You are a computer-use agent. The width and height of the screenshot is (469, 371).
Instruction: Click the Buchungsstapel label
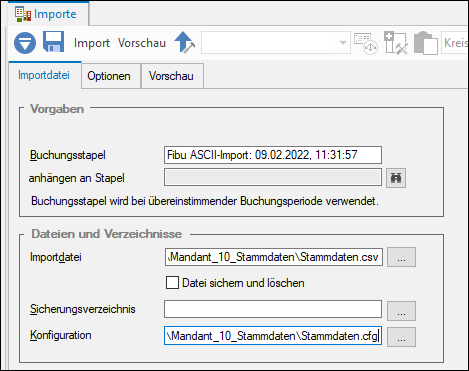pos(68,155)
